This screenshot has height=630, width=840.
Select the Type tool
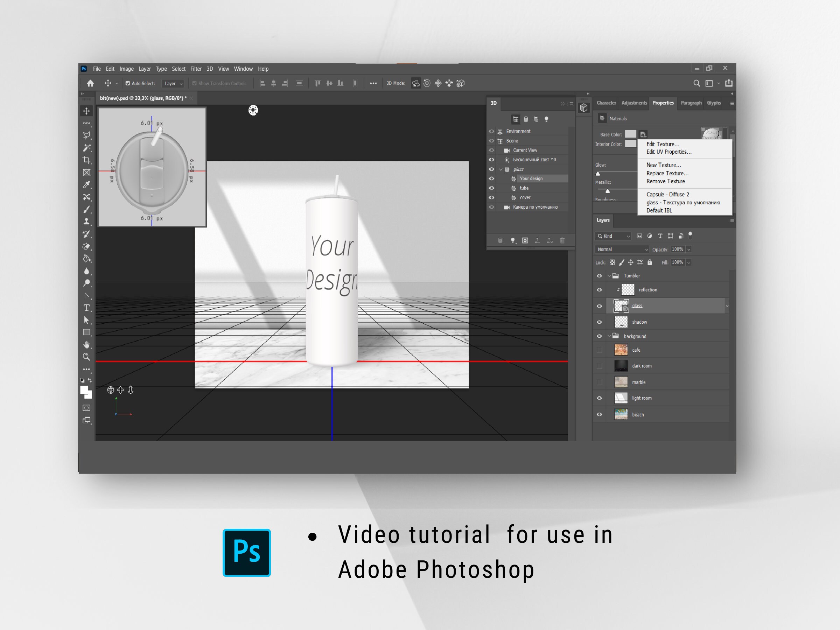tap(86, 308)
